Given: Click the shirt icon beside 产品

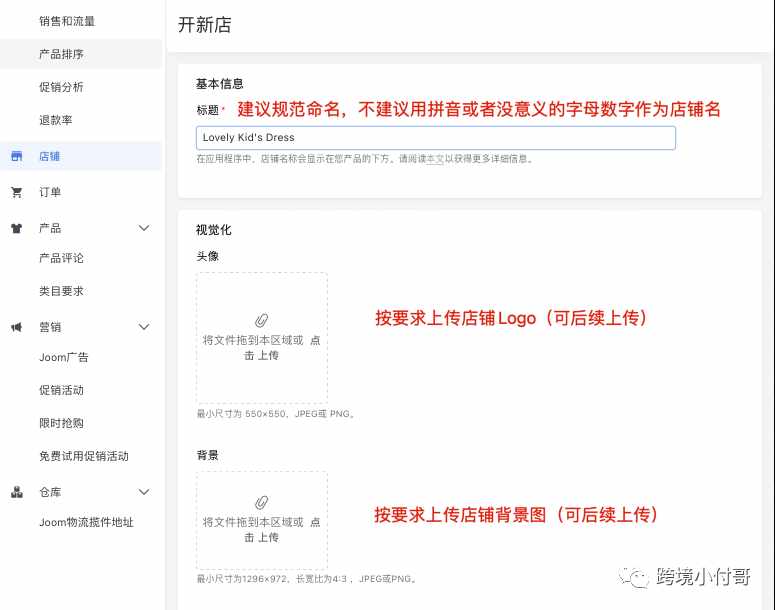Looking at the screenshot, I should (x=17, y=228).
